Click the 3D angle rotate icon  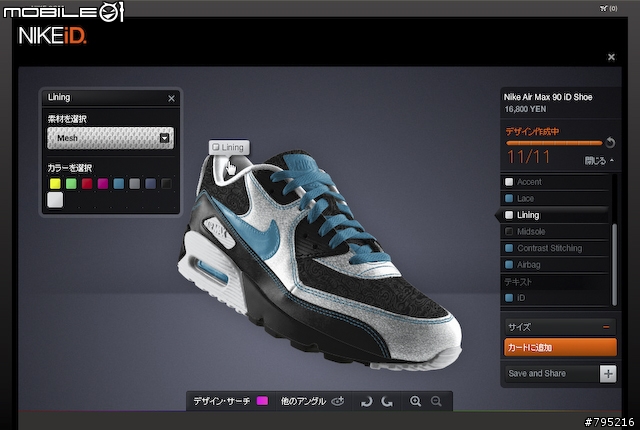click(x=338, y=401)
